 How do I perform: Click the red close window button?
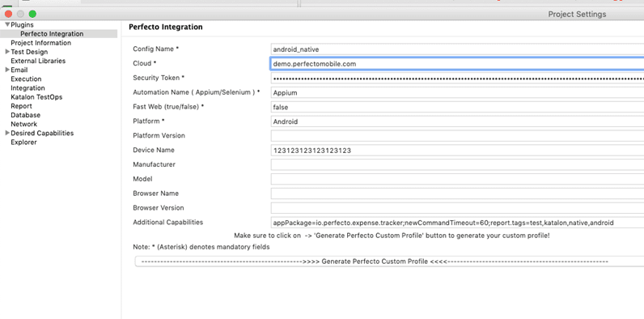8,14
